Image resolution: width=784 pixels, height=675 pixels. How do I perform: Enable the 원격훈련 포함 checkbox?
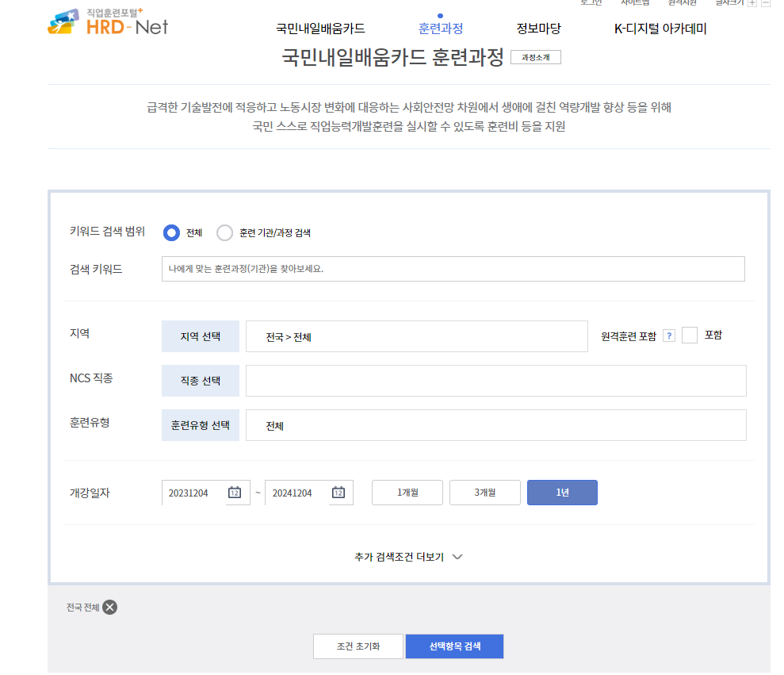click(689, 334)
